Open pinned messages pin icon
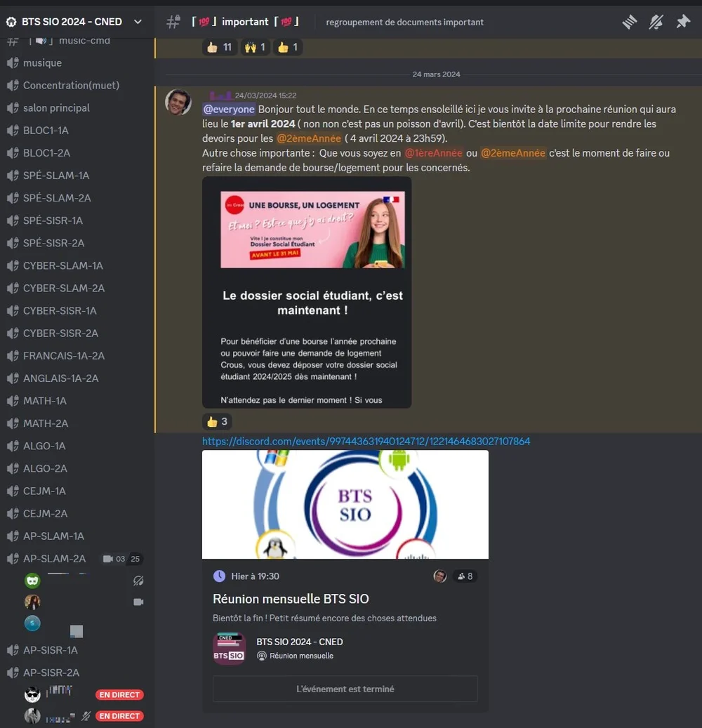This screenshot has height=728, width=702. tap(683, 22)
